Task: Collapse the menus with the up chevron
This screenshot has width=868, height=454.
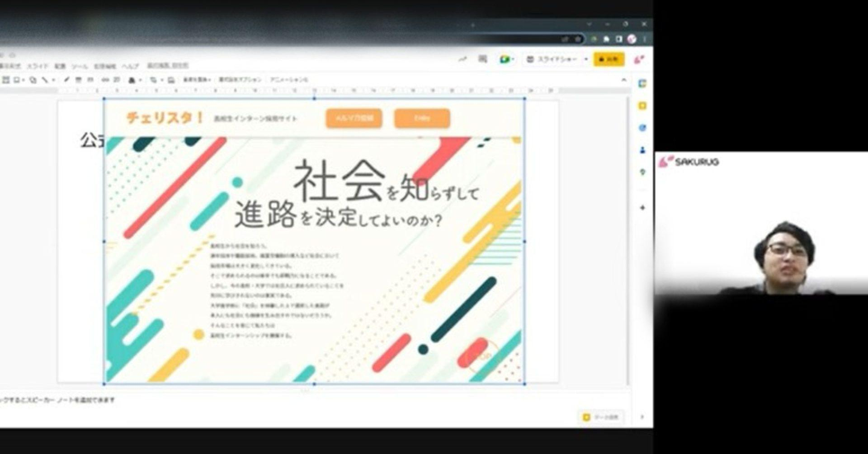Action: pos(624,79)
